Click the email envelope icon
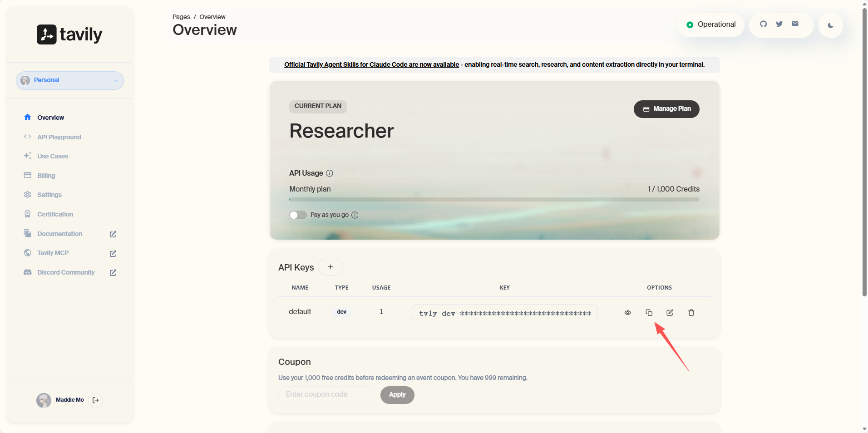 pos(795,24)
